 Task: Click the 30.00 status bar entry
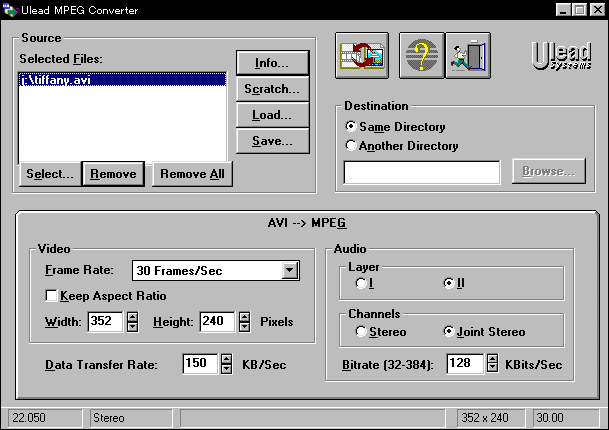566,418
